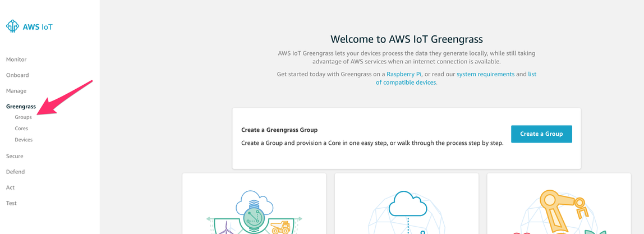Viewport: 644px width, 234px height.
Task: Go to Onboard in the left navigation
Action: [17, 75]
